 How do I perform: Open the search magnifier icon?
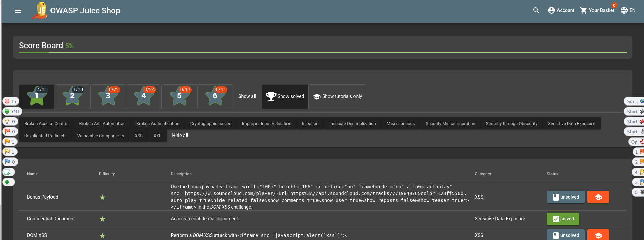[536, 10]
